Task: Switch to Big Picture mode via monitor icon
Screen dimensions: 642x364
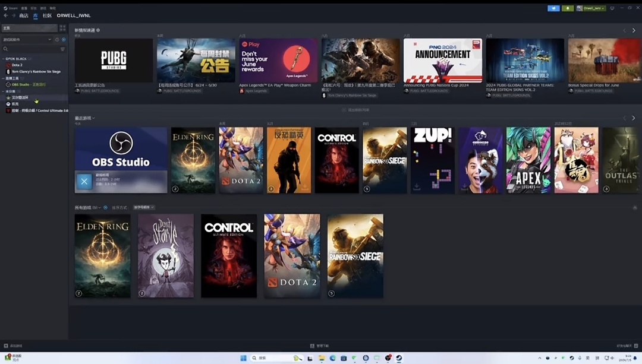Action: 612,8
